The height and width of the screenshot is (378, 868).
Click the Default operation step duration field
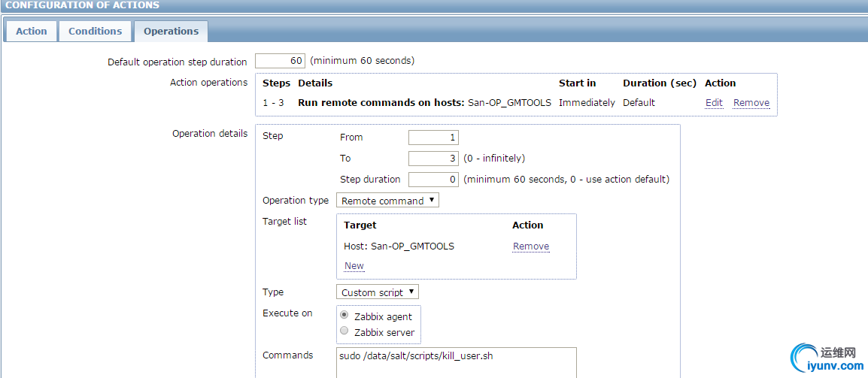click(x=280, y=61)
